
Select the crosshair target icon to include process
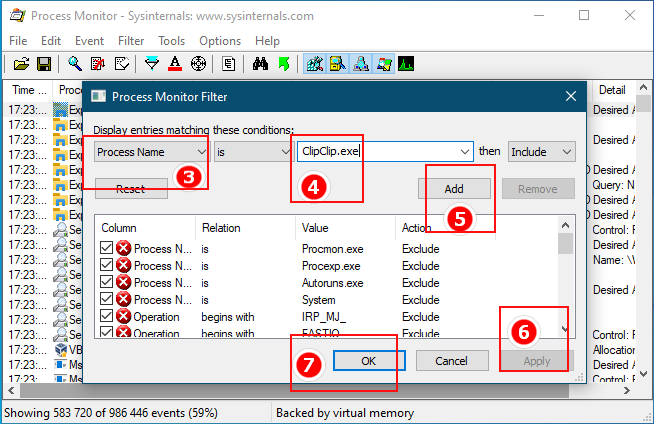198,64
